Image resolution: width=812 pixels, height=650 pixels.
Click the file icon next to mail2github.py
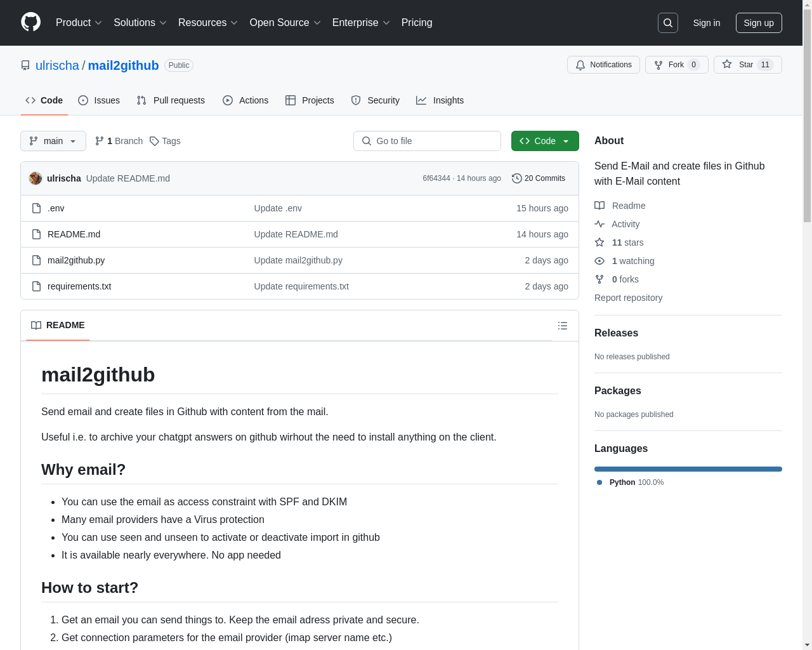click(37, 260)
